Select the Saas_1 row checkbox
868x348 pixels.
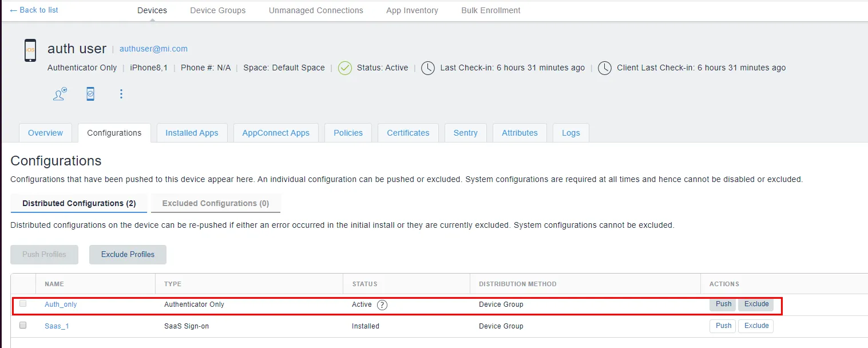tap(23, 325)
